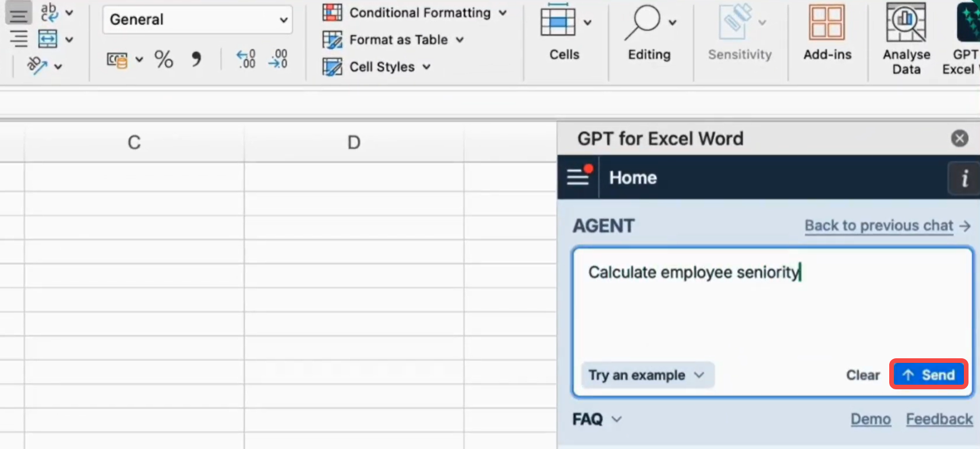
Task: Open Cell Styles dropdown
Action: tap(377, 67)
